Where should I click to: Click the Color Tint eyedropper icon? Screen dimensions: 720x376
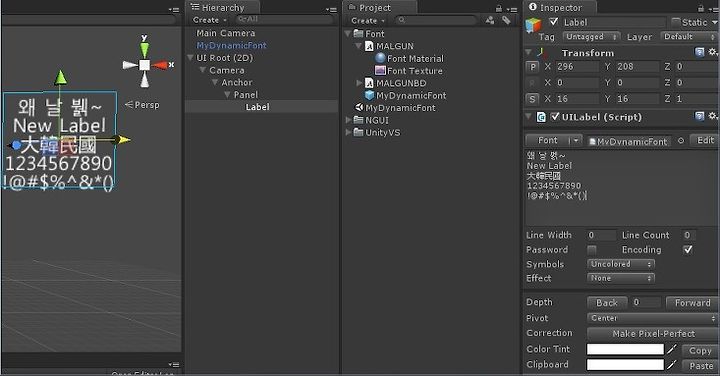coord(672,349)
